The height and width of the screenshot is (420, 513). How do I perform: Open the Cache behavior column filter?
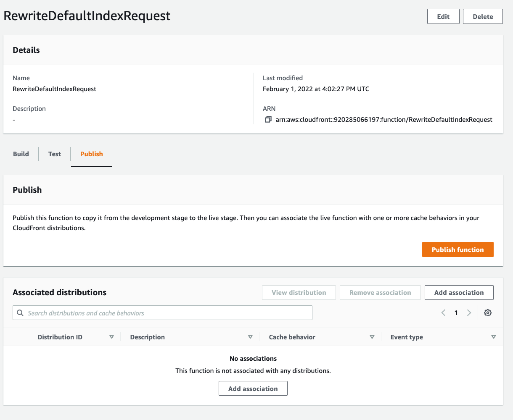[x=372, y=337]
